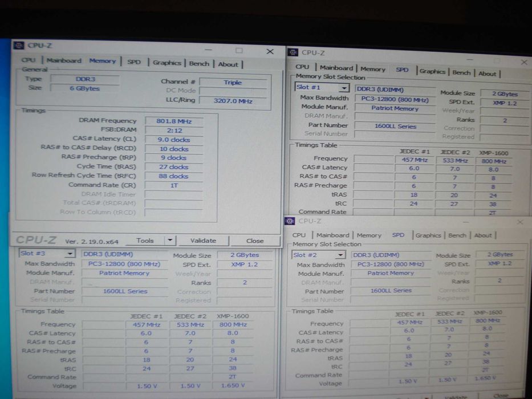The width and height of the screenshot is (532, 399).
Task: Click the 1T Command Rate value
Action: (x=174, y=185)
